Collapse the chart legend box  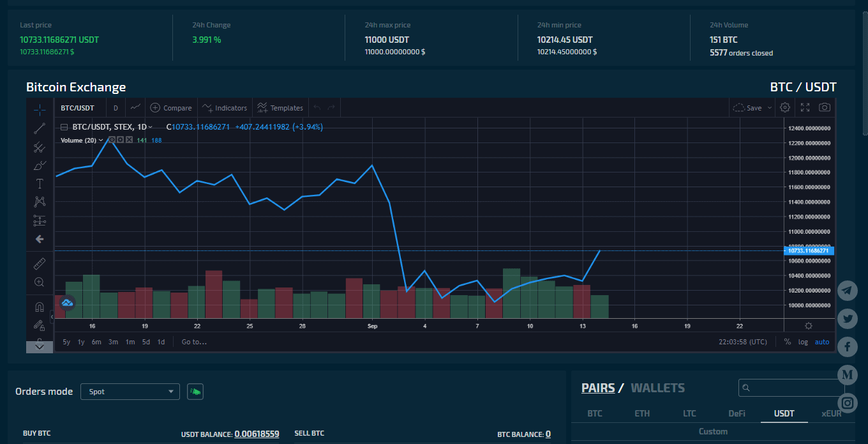point(64,127)
